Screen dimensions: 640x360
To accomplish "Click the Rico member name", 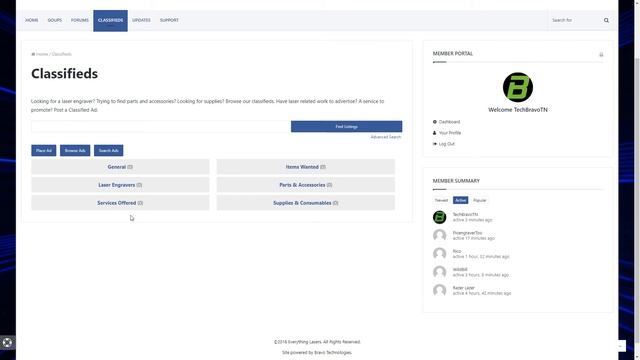I will click(x=457, y=251).
